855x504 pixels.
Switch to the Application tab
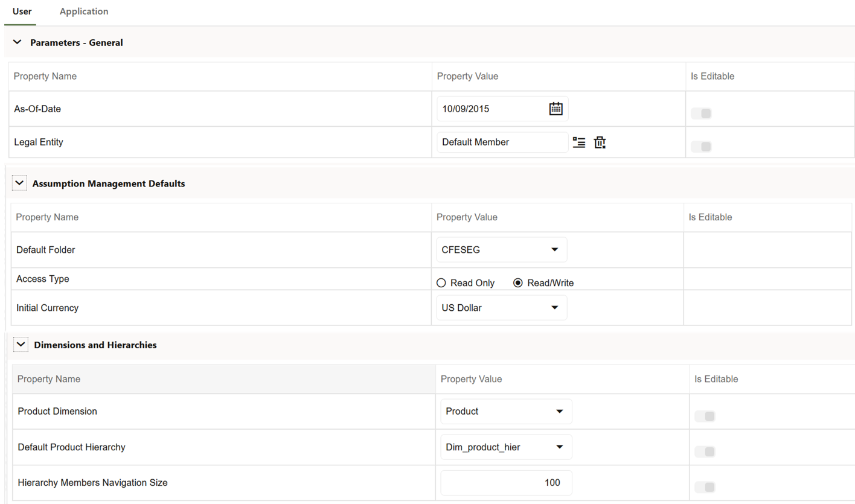(84, 11)
